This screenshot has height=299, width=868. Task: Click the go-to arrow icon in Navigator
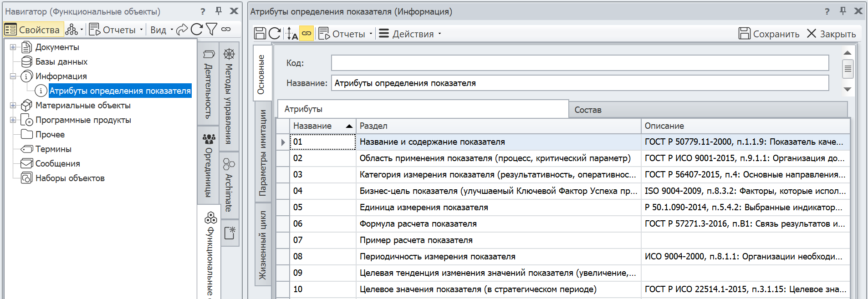pyautogui.click(x=182, y=30)
